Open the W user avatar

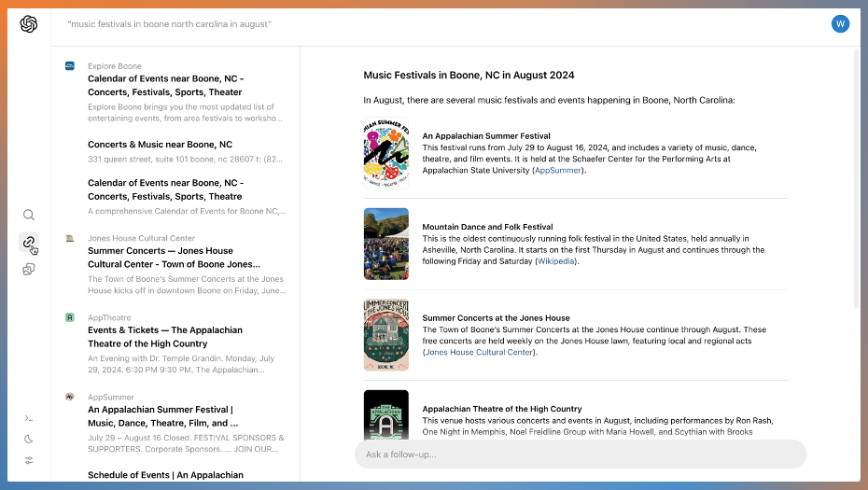click(840, 24)
